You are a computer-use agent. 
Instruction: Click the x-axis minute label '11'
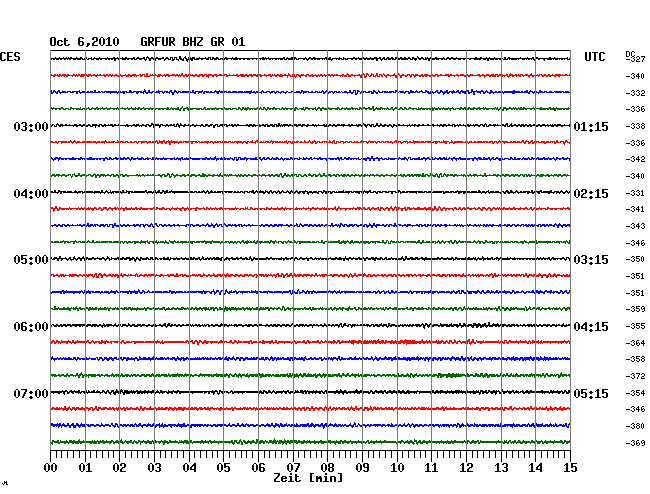pyautogui.click(x=431, y=467)
